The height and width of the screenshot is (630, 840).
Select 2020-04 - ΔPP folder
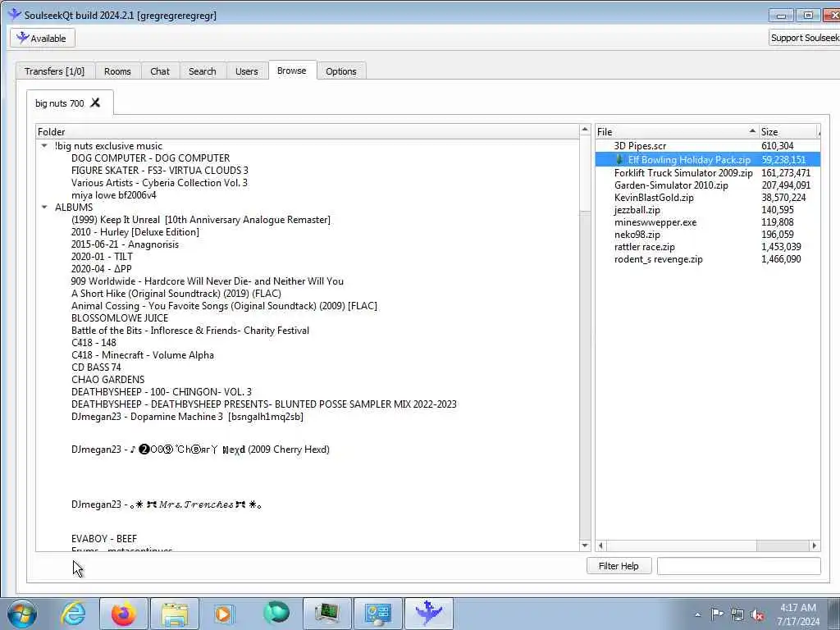click(101, 269)
